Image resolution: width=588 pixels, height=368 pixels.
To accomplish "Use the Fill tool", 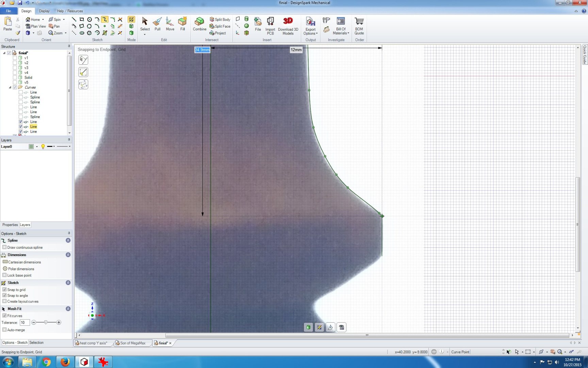I will point(182,24).
